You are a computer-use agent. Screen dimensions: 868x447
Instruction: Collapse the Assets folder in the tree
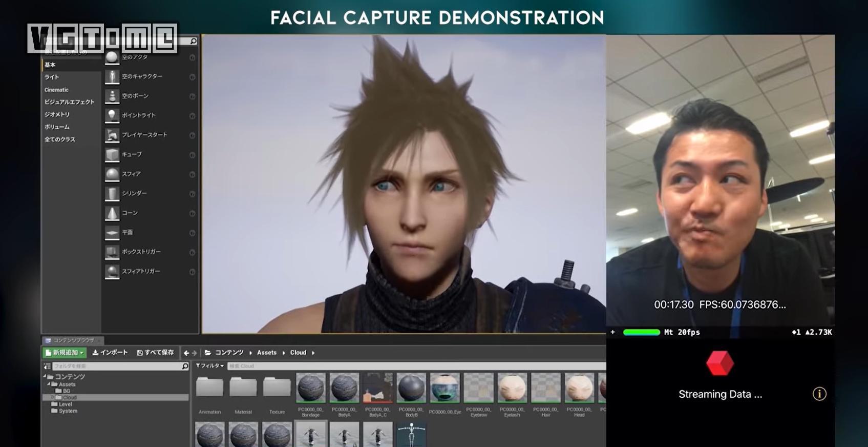click(x=49, y=384)
